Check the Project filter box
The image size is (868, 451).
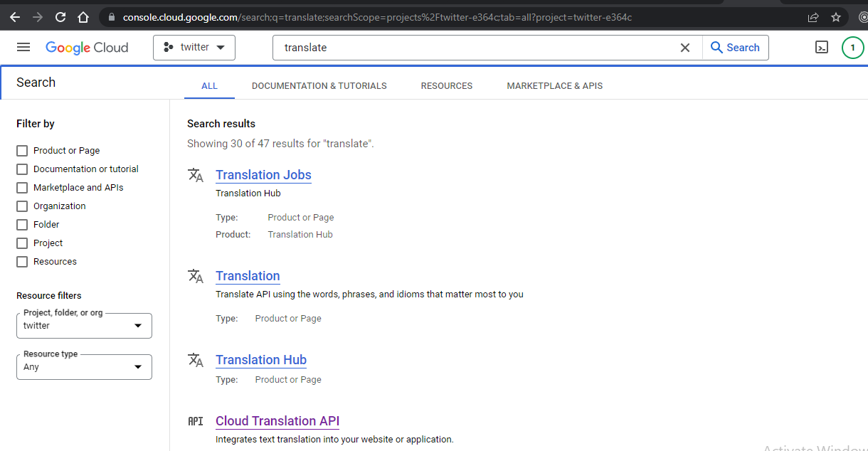pos(22,243)
